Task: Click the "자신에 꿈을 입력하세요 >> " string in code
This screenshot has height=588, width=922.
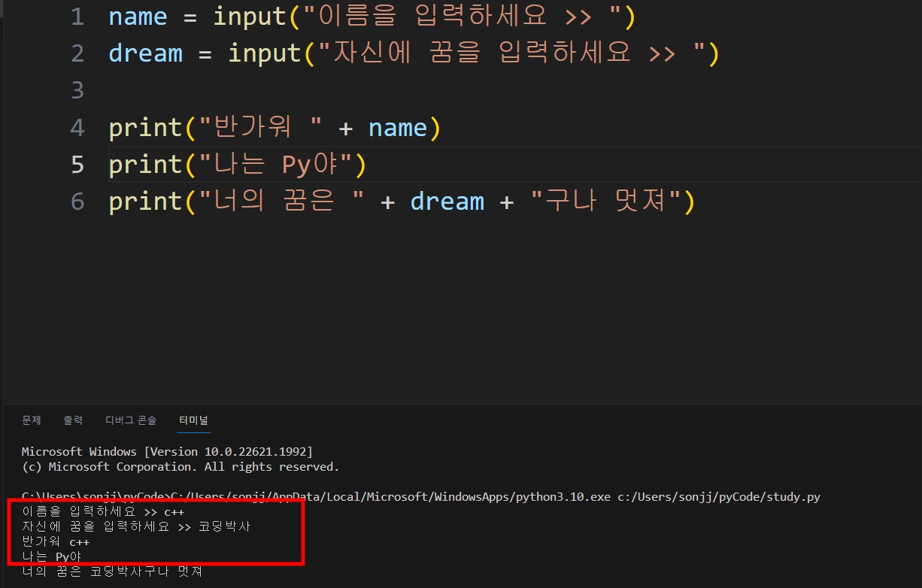Action: 511,54
